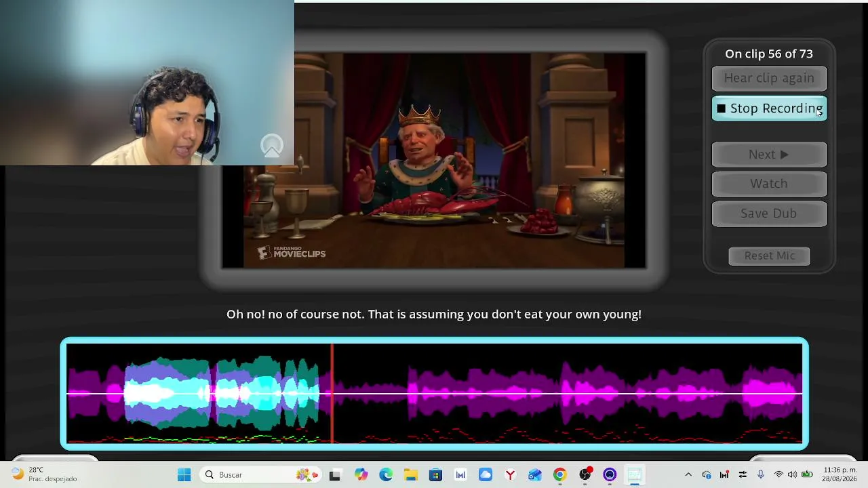Open Yandex Browser from the taskbar
Viewport: 868px width, 488px height.
click(510, 475)
